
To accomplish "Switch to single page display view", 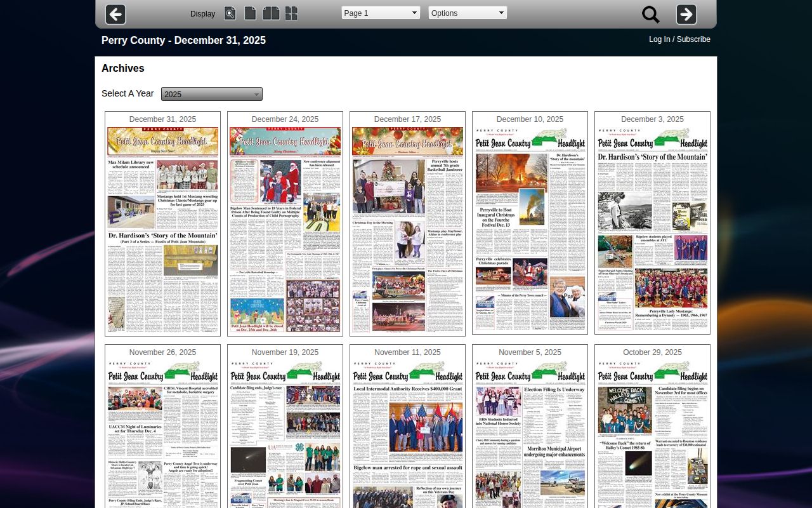I will (251, 13).
